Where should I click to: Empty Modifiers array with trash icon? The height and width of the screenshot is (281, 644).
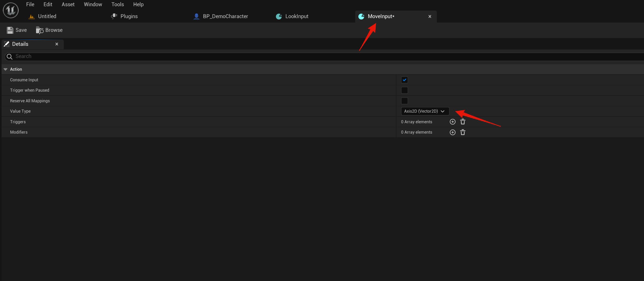(x=463, y=132)
